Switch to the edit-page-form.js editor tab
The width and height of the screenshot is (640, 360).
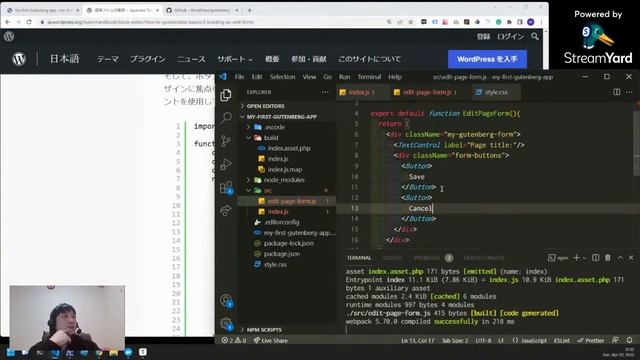430,92
